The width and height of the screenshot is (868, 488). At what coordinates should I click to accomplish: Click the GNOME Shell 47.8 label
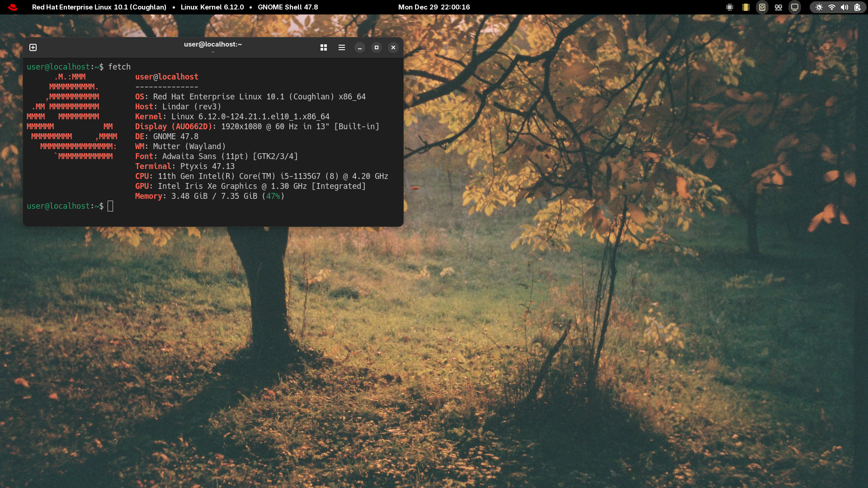[x=288, y=7]
